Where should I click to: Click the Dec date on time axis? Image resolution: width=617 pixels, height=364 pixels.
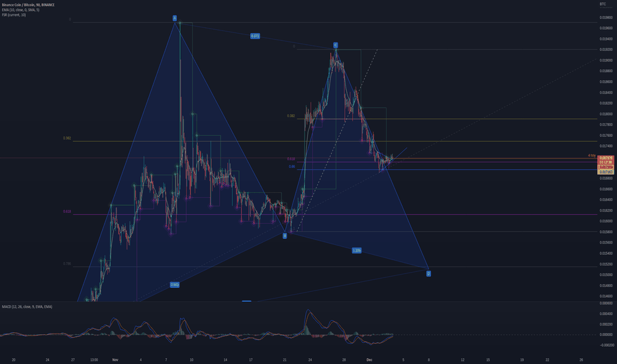click(369, 359)
